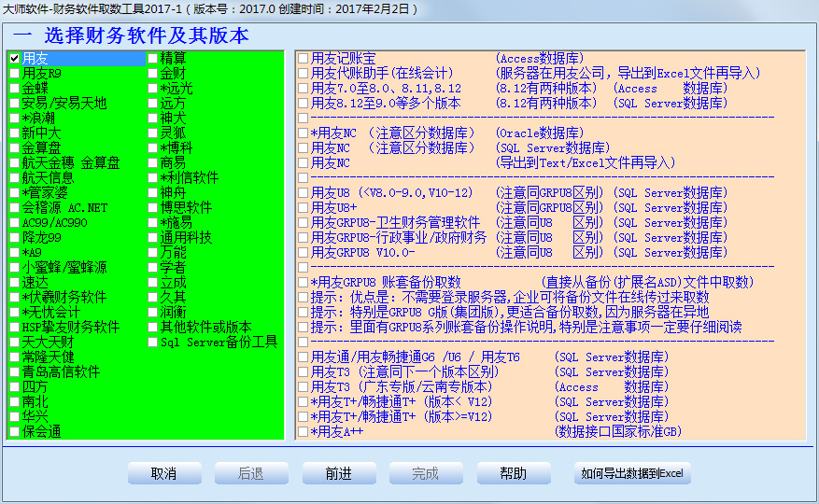Screen dimensions: 819x504
Task: Check the *用友A++ option
Action: (x=303, y=432)
